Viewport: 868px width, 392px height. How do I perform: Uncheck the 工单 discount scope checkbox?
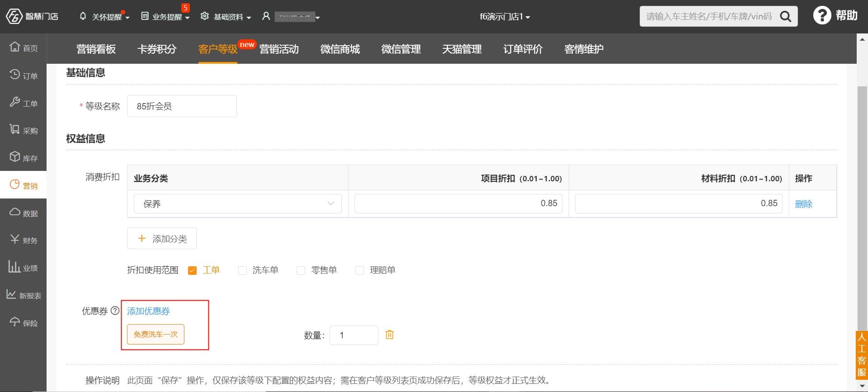[x=192, y=270]
